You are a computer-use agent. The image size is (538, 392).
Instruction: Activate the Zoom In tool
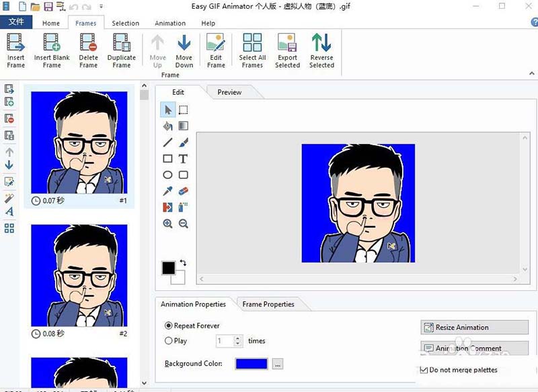pos(168,224)
